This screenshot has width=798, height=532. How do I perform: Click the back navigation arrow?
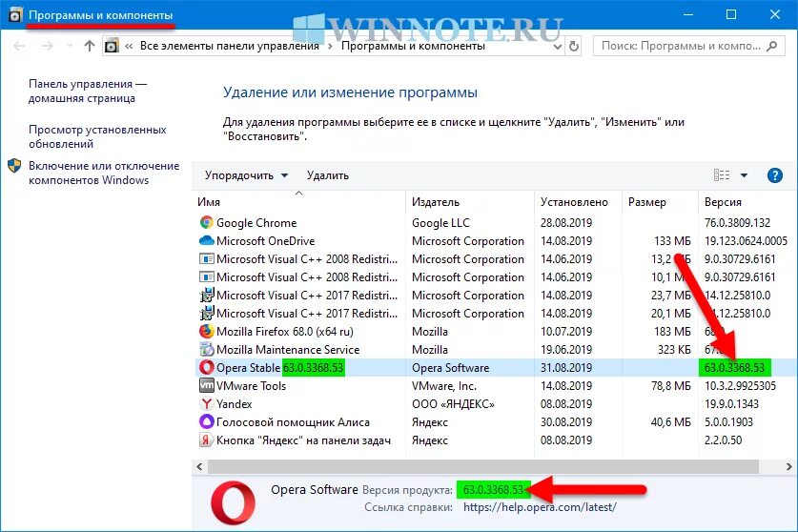[x=19, y=46]
